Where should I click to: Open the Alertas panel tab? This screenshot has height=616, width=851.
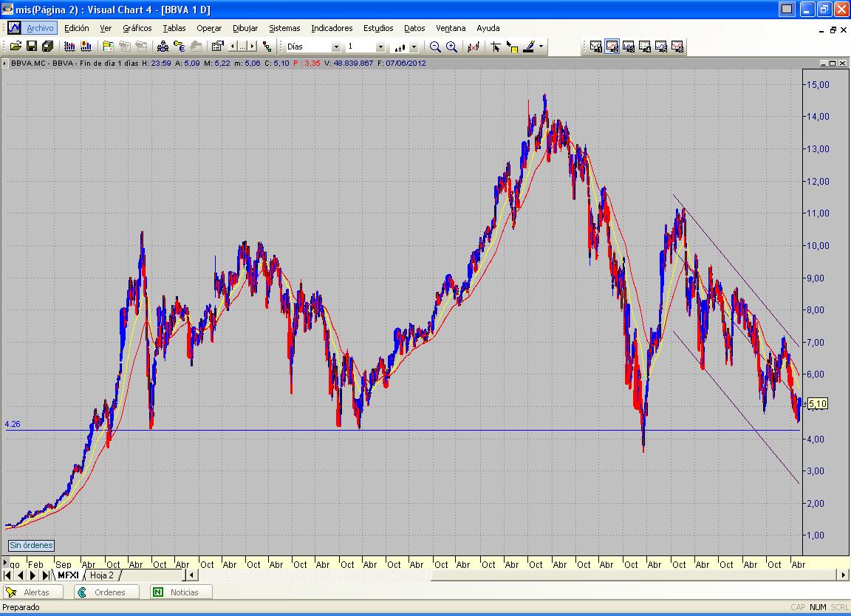[32, 592]
